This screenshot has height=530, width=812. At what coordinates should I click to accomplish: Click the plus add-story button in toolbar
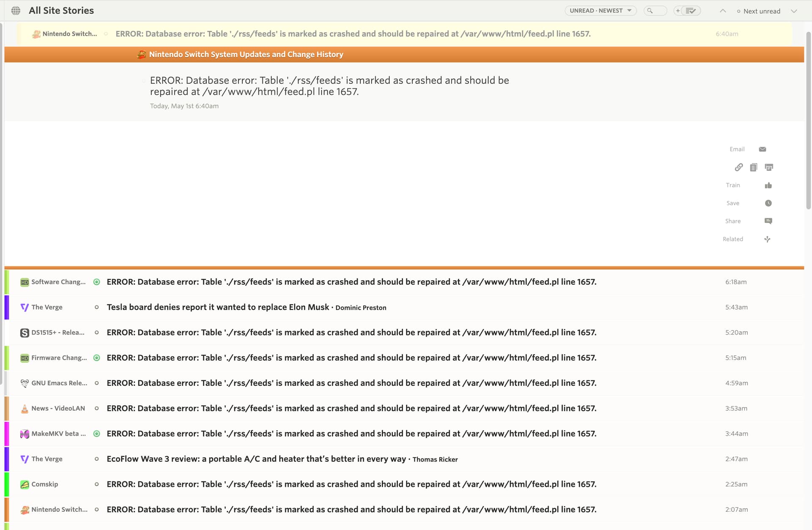click(678, 11)
